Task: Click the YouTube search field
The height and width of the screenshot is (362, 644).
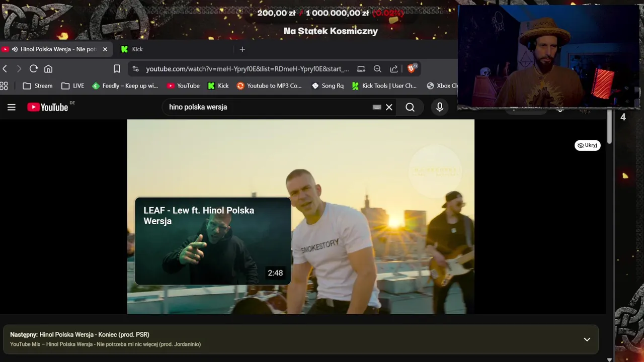Action: point(269,107)
